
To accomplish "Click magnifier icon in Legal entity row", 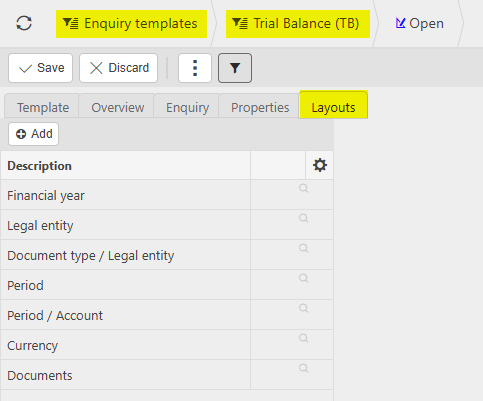I will 303,218.
